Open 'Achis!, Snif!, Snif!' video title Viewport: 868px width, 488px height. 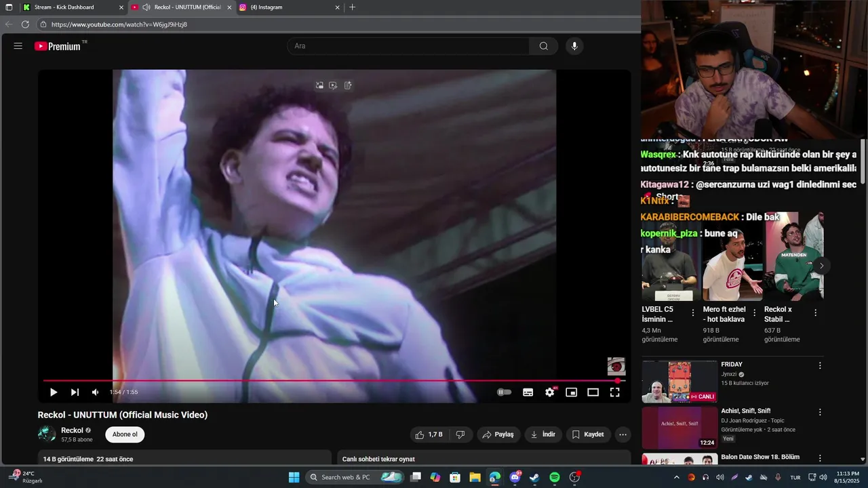(x=746, y=411)
